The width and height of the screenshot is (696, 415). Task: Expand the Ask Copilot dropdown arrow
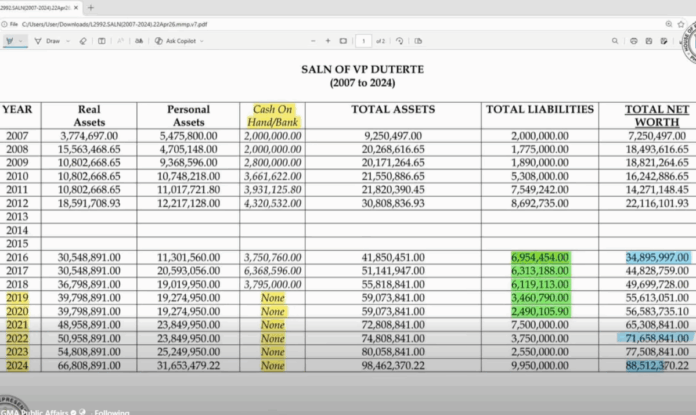tap(201, 41)
